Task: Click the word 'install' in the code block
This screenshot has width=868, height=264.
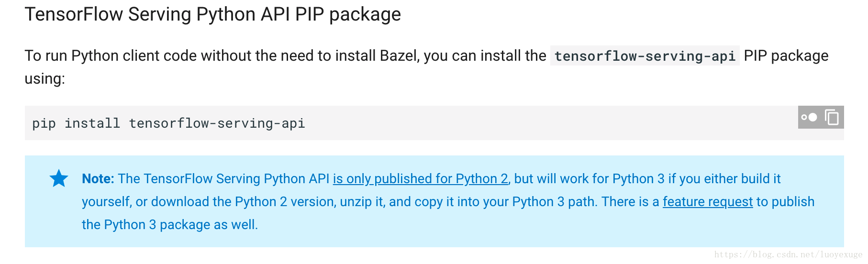Action: click(x=92, y=123)
